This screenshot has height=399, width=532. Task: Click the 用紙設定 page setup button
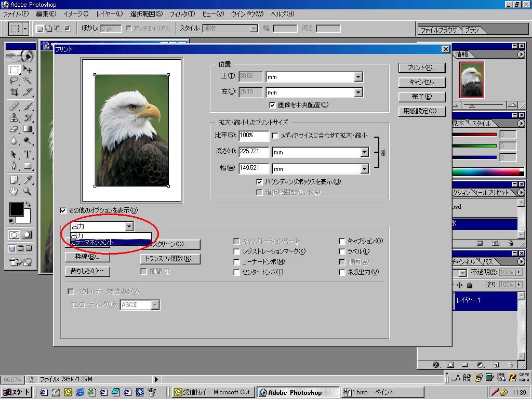[x=422, y=111]
